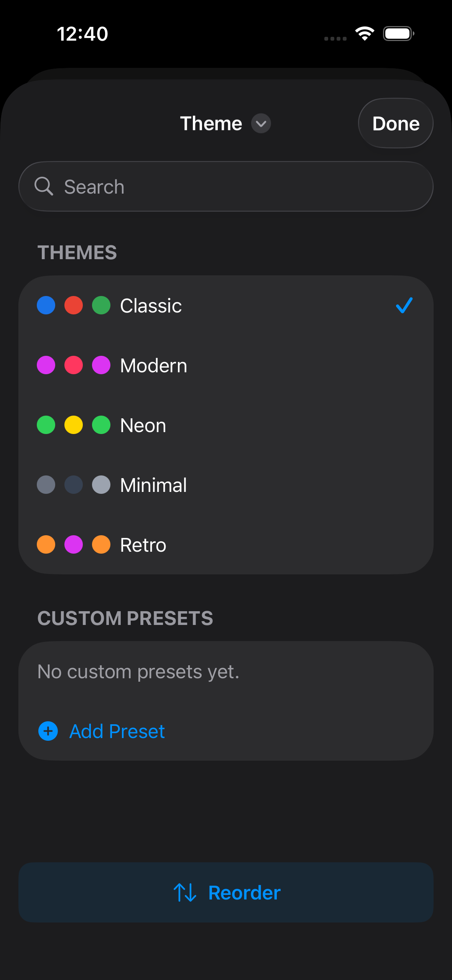Click the magenta dot next to Modern
Image resolution: width=452 pixels, height=980 pixels.
click(46, 365)
